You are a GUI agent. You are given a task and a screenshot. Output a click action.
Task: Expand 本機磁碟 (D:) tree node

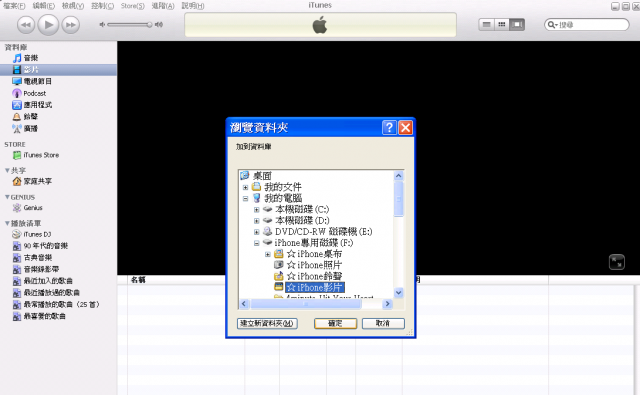[x=256, y=221]
